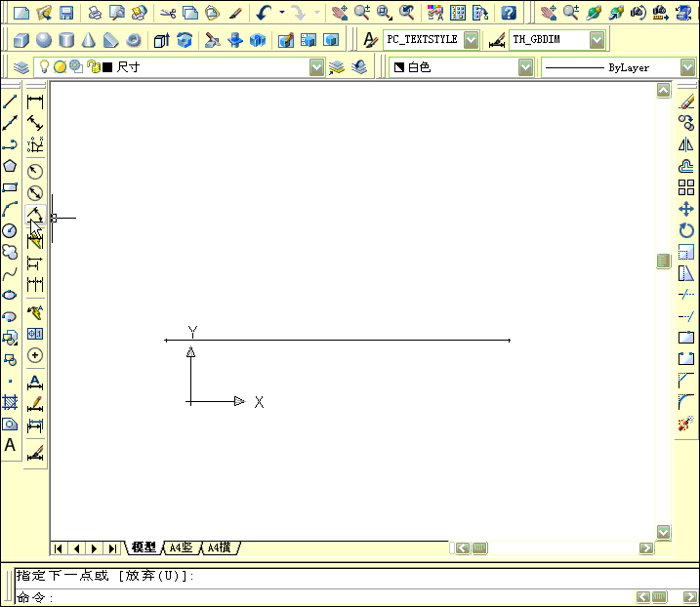Open the Undo history dropdown arrow
The height and width of the screenshot is (607, 700).
pos(282,13)
